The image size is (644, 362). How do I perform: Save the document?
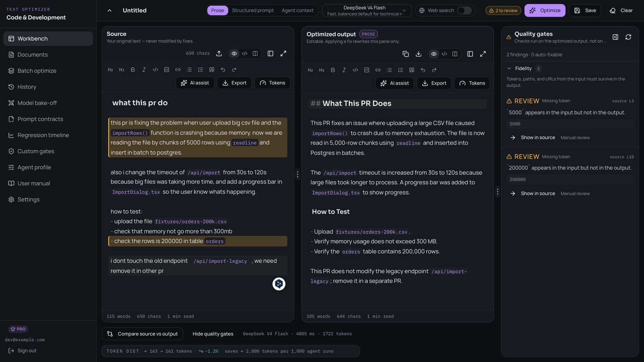click(x=585, y=10)
